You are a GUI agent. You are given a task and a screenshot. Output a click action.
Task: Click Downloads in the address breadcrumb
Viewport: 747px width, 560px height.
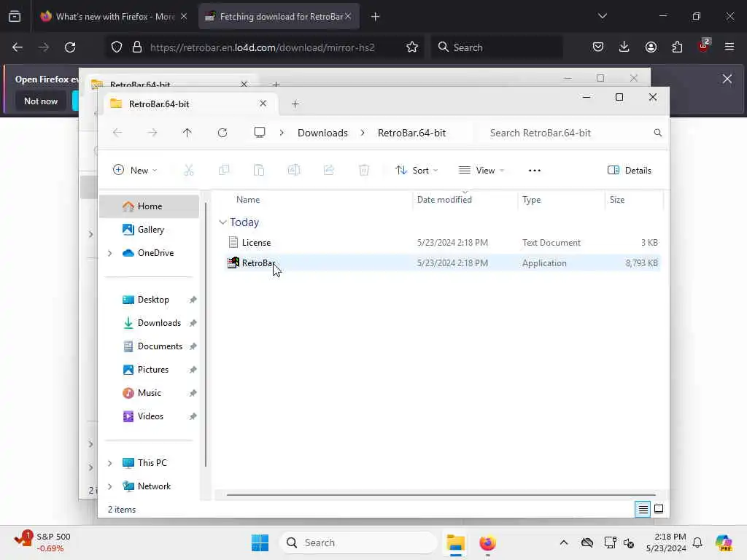click(x=322, y=133)
